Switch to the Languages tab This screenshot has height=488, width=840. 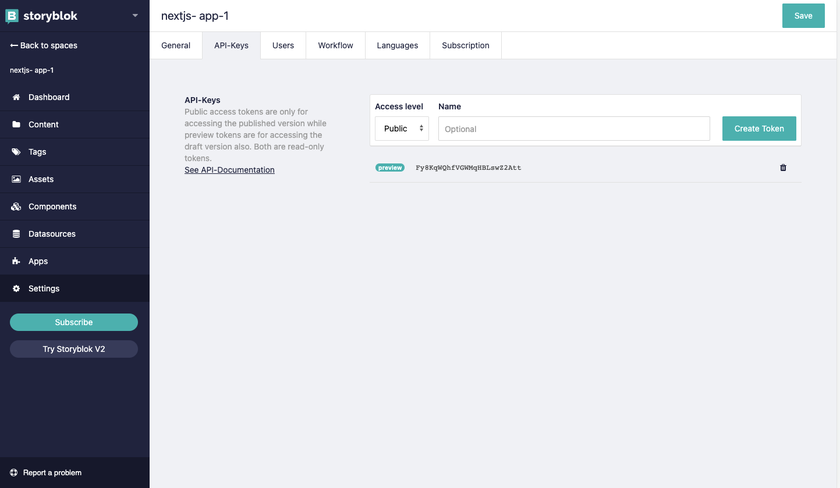[397, 46]
